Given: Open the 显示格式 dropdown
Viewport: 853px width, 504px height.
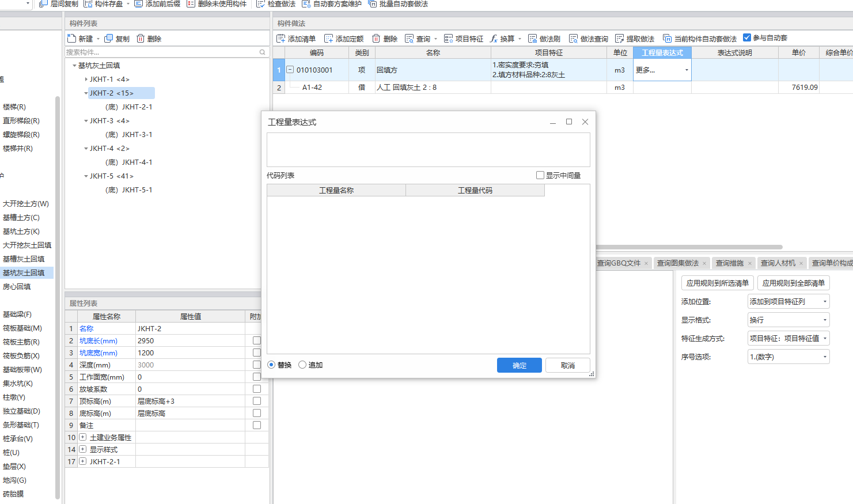Looking at the screenshot, I should [x=788, y=320].
